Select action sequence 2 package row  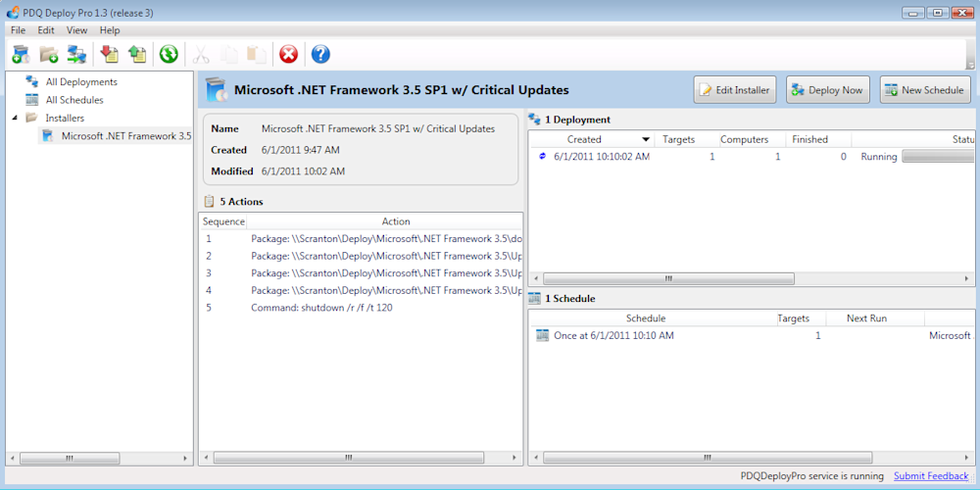pos(362,256)
